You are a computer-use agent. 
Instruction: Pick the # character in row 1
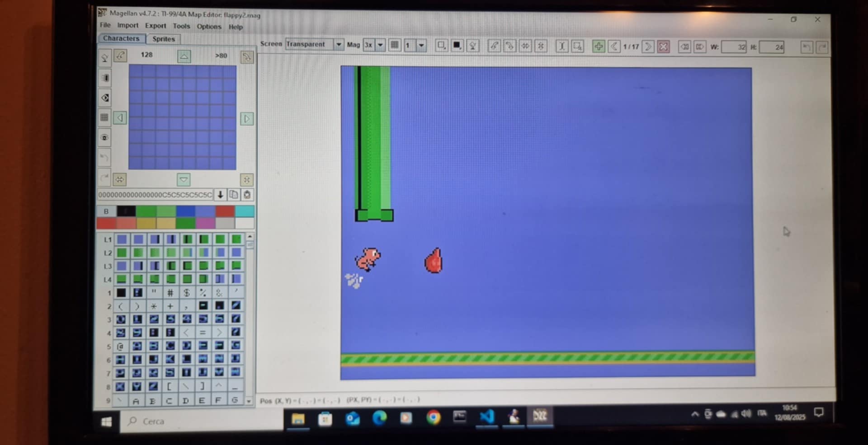170,293
